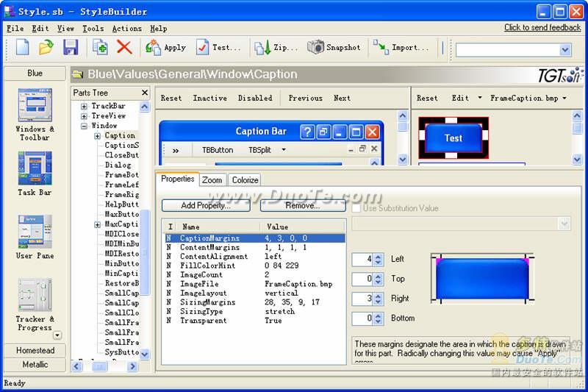The width and height of the screenshot is (588, 392).
Task: Open the Actions menu
Action: pos(126,29)
